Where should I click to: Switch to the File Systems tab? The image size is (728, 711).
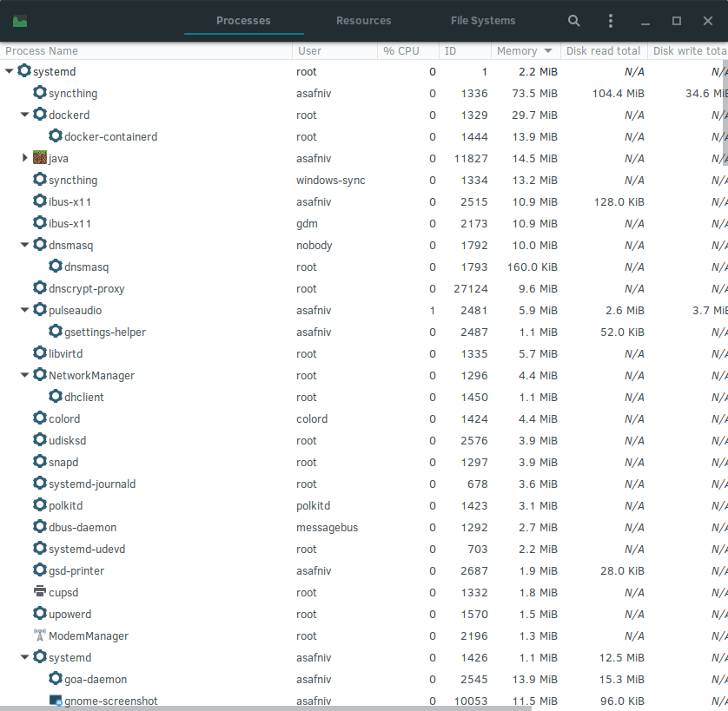click(x=483, y=21)
